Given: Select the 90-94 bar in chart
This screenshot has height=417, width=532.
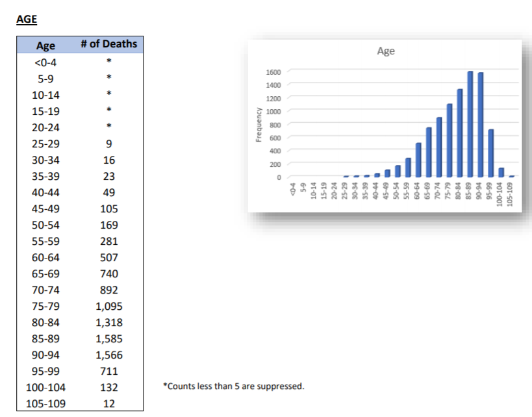Looking at the screenshot, I should point(481,125).
